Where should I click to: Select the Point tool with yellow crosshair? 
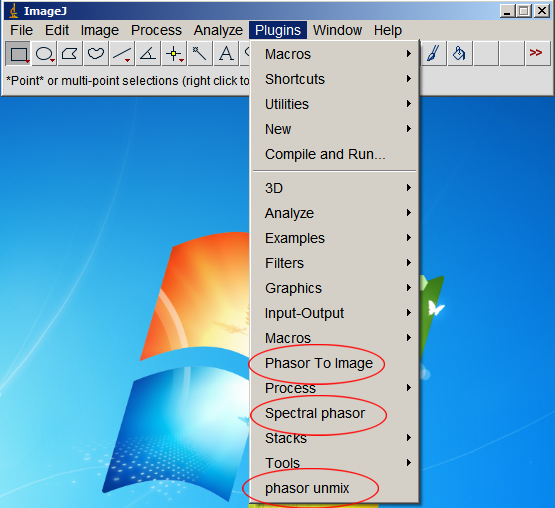coord(174,53)
